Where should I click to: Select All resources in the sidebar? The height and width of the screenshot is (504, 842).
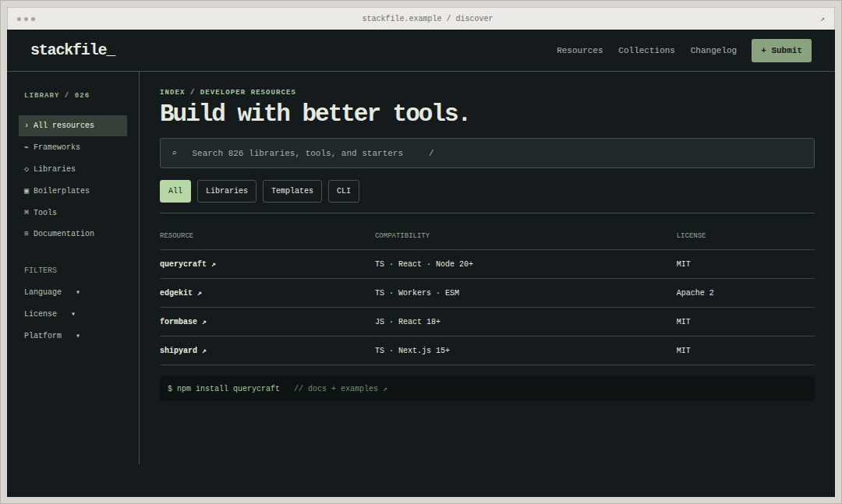[x=73, y=125]
